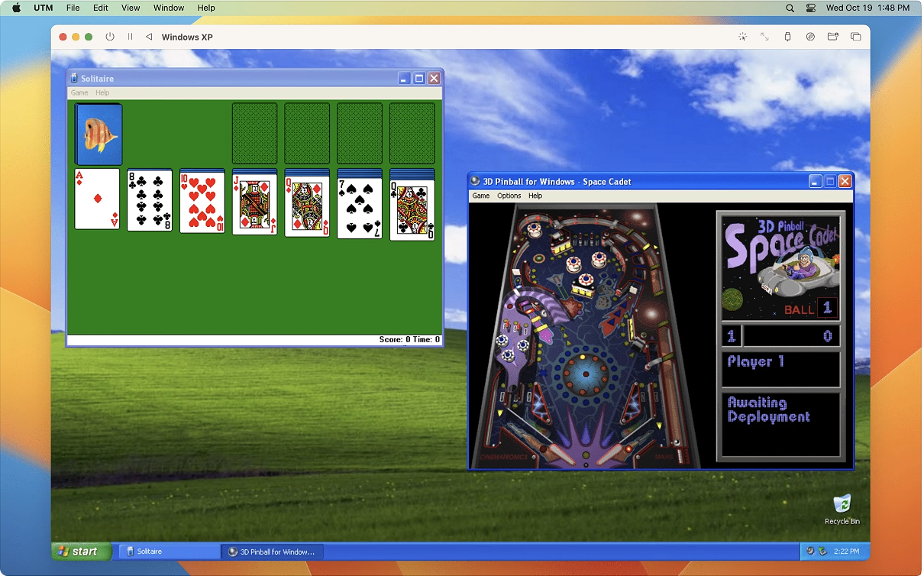Open the Options menu in 3D Pinball
Screen dimensions: 924x576
509,196
